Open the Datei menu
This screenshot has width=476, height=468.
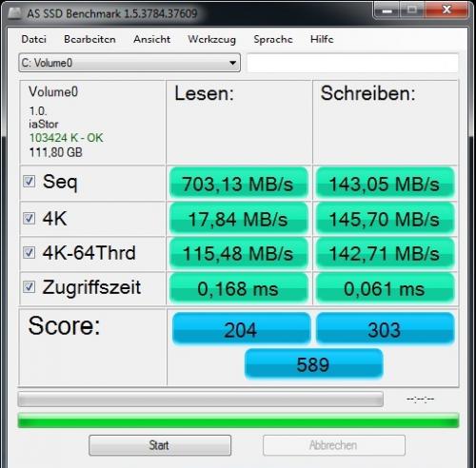pyautogui.click(x=33, y=39)
